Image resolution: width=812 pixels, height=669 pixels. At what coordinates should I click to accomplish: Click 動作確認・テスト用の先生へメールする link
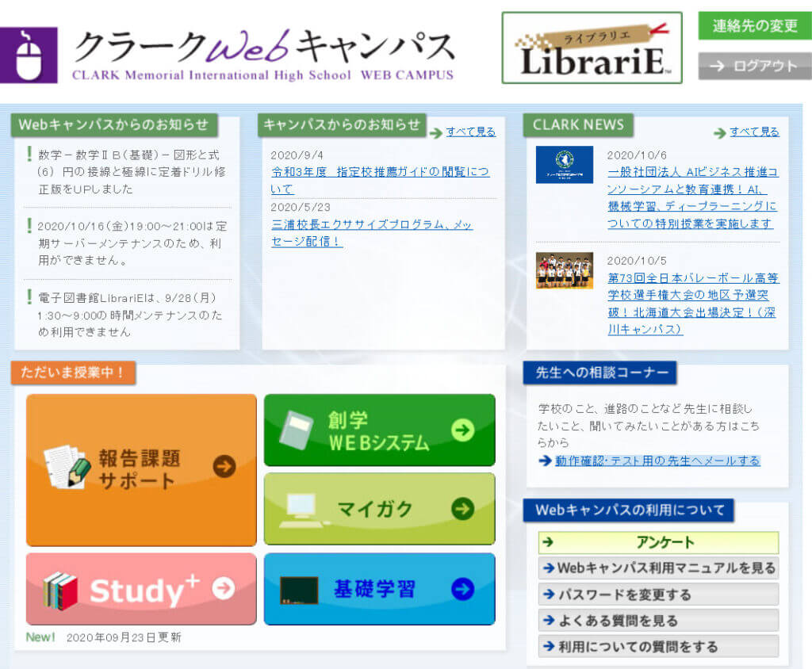point(657,461)
